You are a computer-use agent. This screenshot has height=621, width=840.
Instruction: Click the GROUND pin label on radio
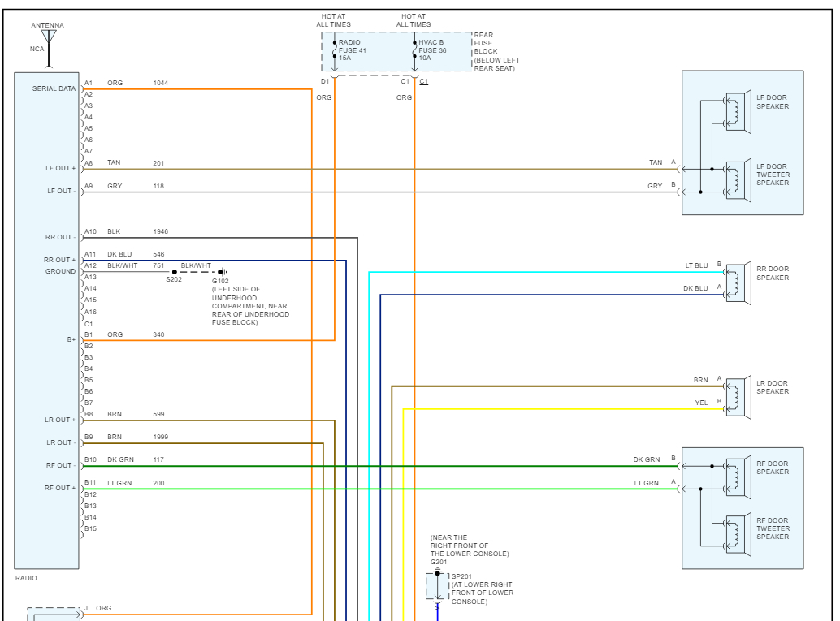[x=61, y=271]
